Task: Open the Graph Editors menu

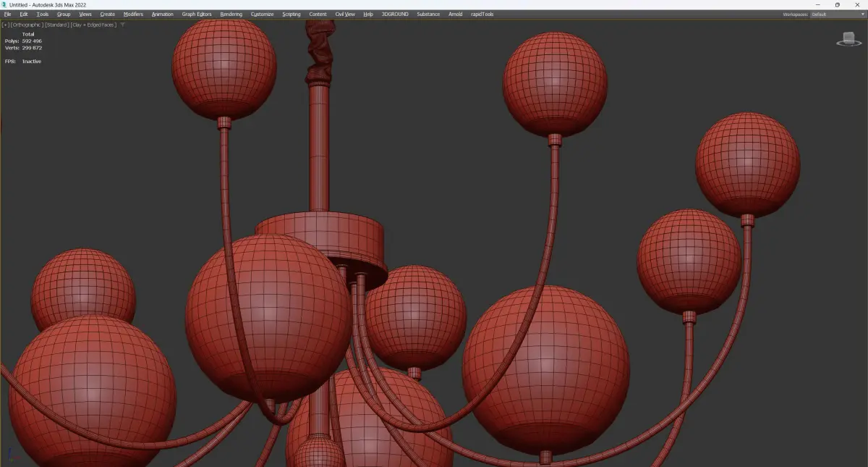Action: tap(197, 14)
